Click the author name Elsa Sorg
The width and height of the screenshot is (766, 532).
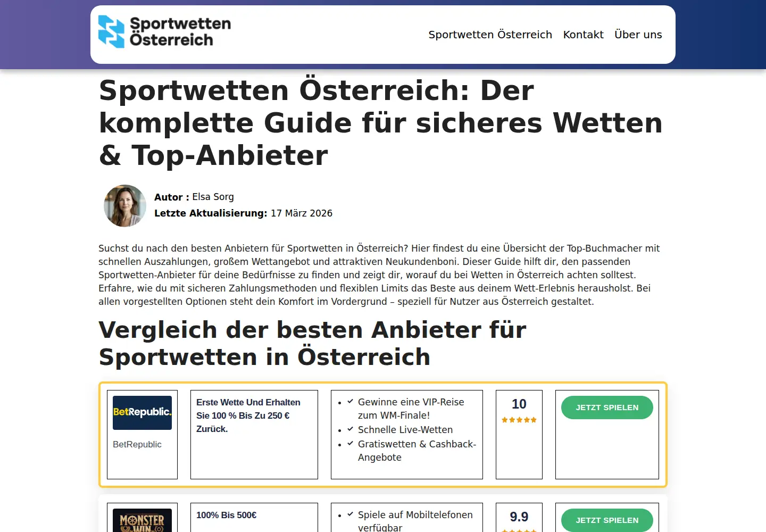tap(213, 197)
